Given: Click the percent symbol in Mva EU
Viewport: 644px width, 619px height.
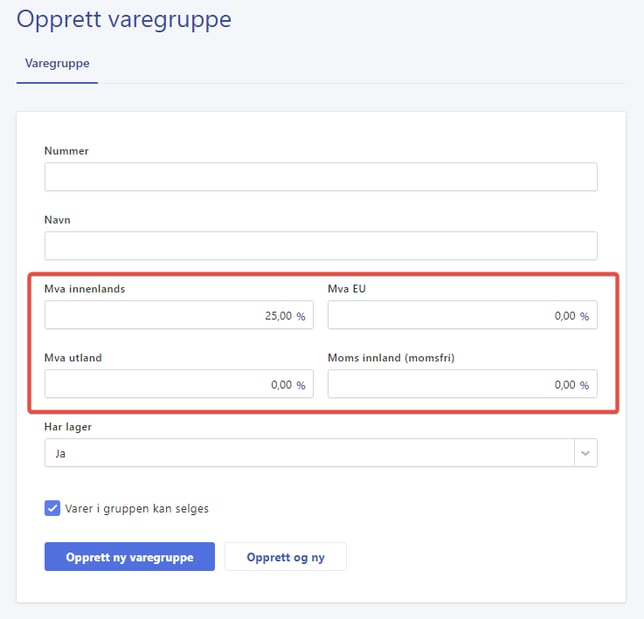Looking at the screenshot, I should [x=585, y=316].
